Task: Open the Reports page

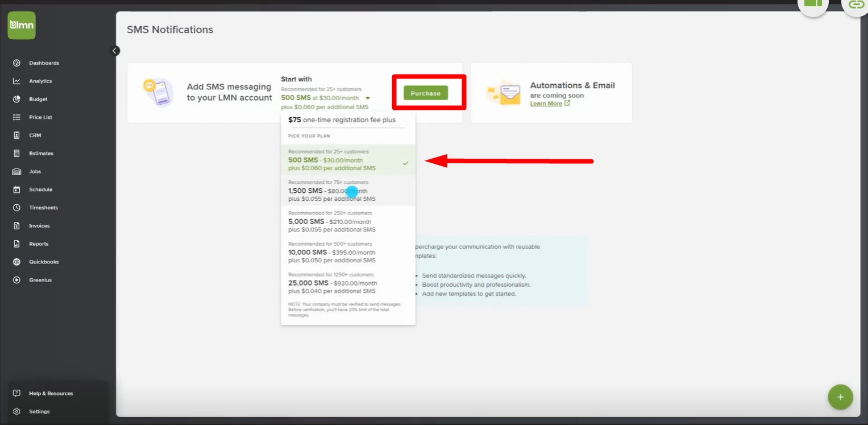Action: click(x=39, y=244)
